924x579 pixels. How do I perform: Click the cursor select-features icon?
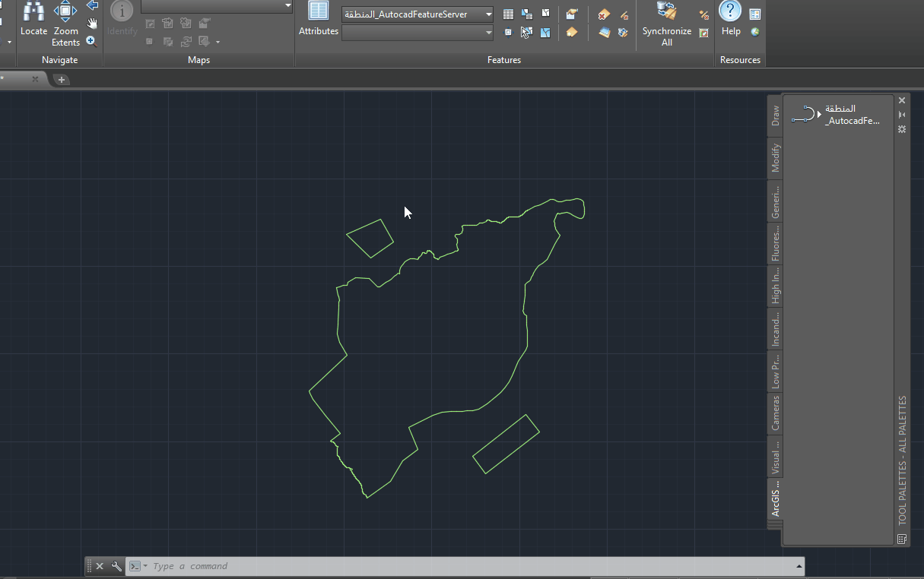point(526,32)
